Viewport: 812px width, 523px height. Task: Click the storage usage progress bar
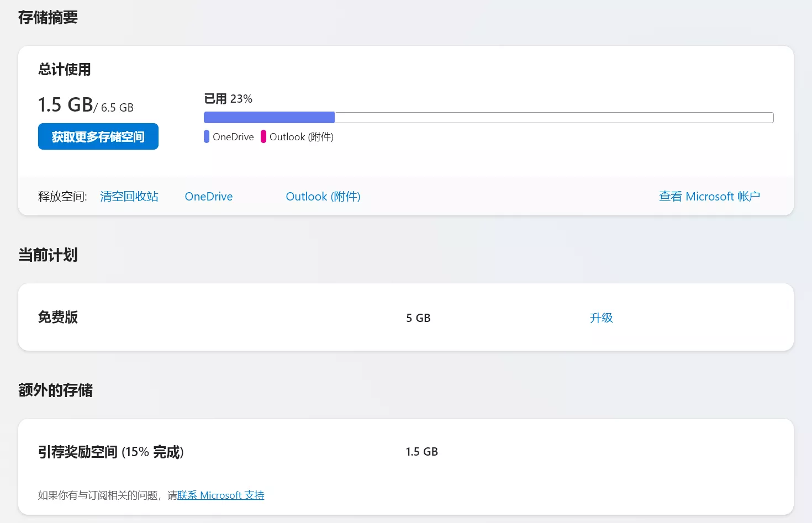click(x=489, y=118)
